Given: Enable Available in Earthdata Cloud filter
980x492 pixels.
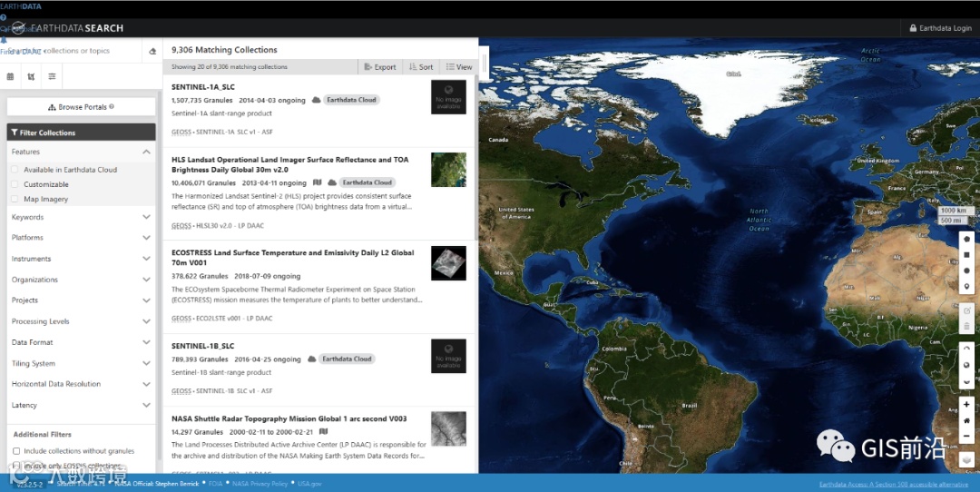Looking at the screenshot, I should coord(15,170).
